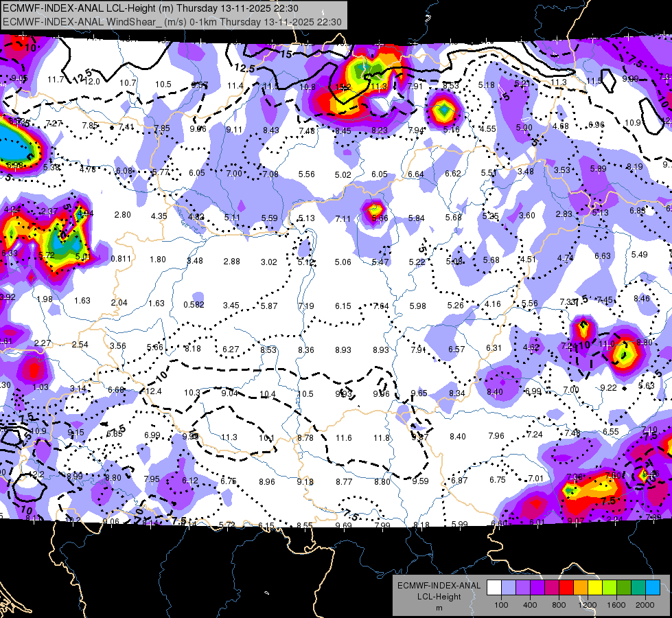Image resolution: width=672 pixels, height=618 pixels.
Task: Click the wind shear value "9.22"
Action: 608,388
